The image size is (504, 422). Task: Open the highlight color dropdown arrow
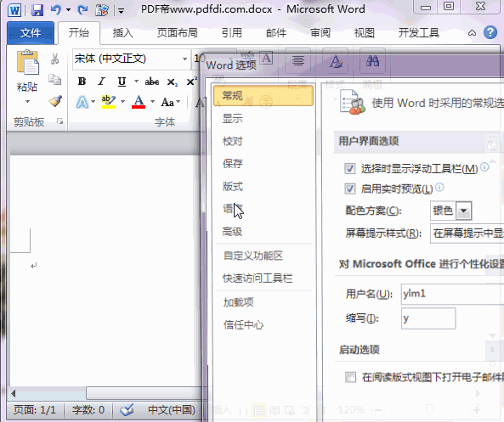click(x=122, y=102)
